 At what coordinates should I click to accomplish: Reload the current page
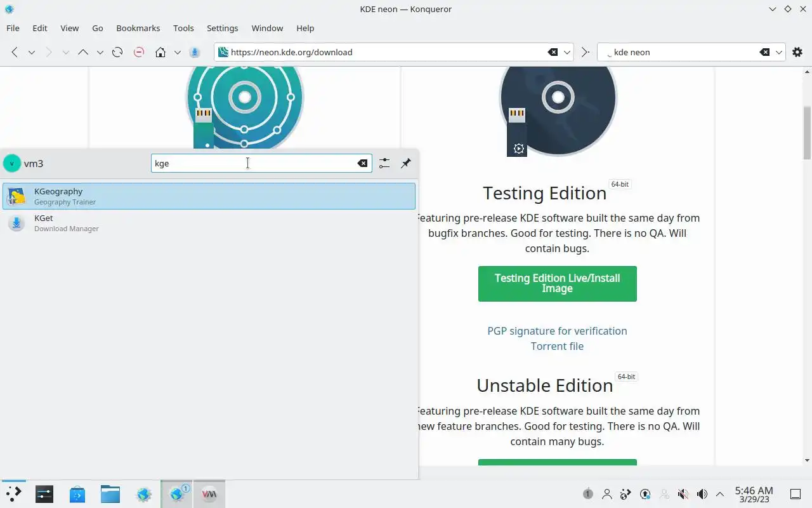pyautogui.click(x=117, y=52)
